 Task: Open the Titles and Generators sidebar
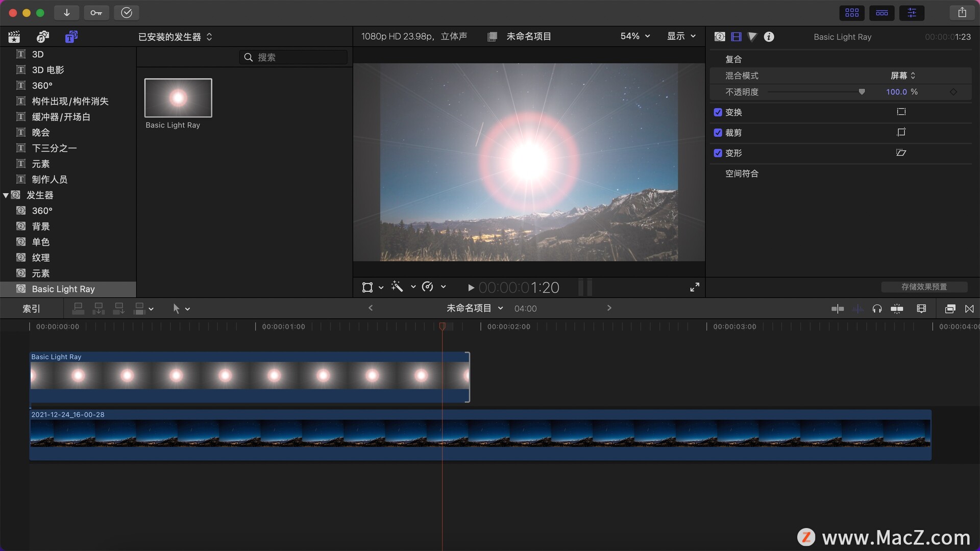click(71, 37)
